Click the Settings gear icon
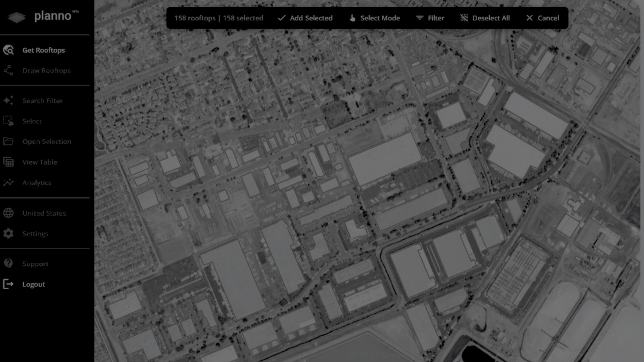The image size is (644, 362). pyautogui.click(x=8, y=234)
